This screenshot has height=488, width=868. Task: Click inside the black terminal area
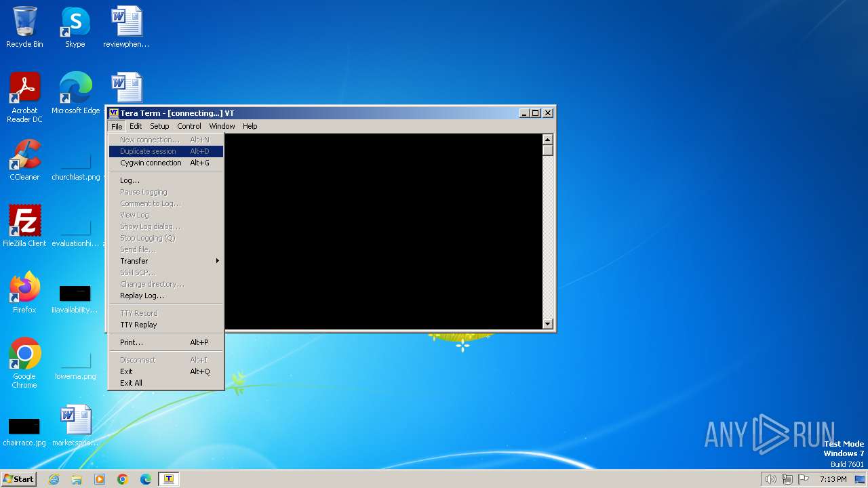pos(383,232)
